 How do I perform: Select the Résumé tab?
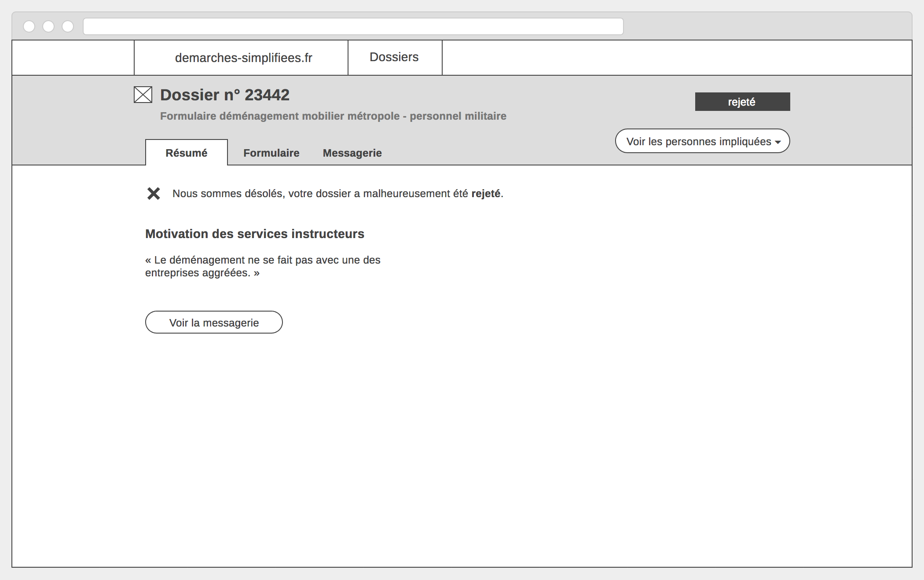[x=186, y=153]
